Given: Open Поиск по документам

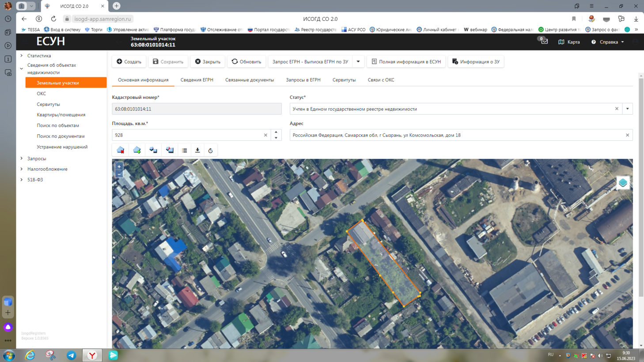Looking at the screenshot, I should pos(61,136).
